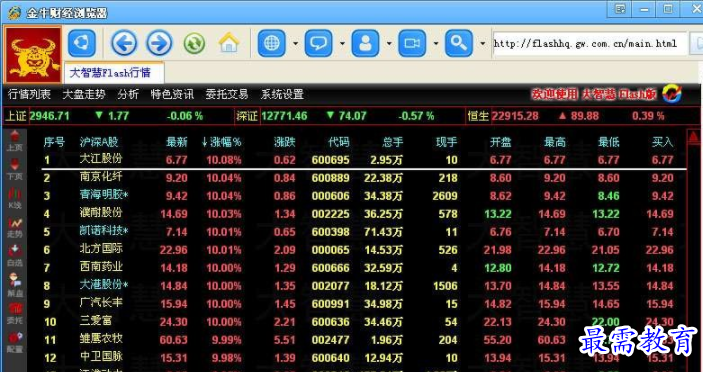Go back with the left arrow button
Image resolution: width=703 pixels, height=372 pixels.
124,43
